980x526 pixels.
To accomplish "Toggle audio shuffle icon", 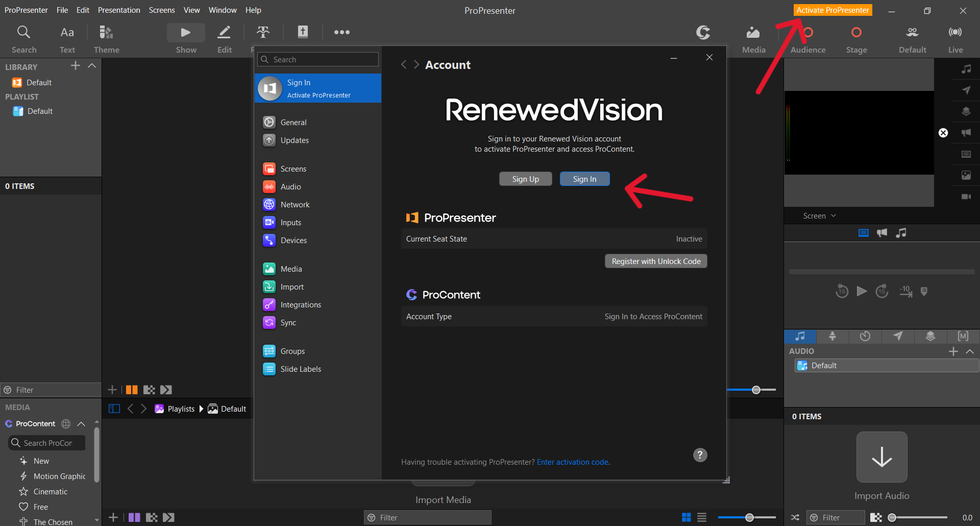I will click(795, 517).
